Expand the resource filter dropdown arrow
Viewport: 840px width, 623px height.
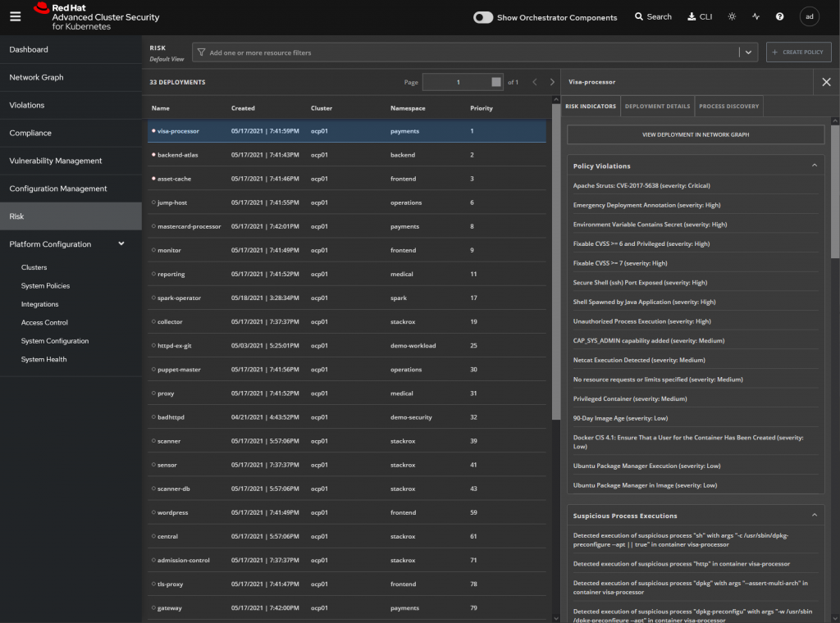(748, 52)
